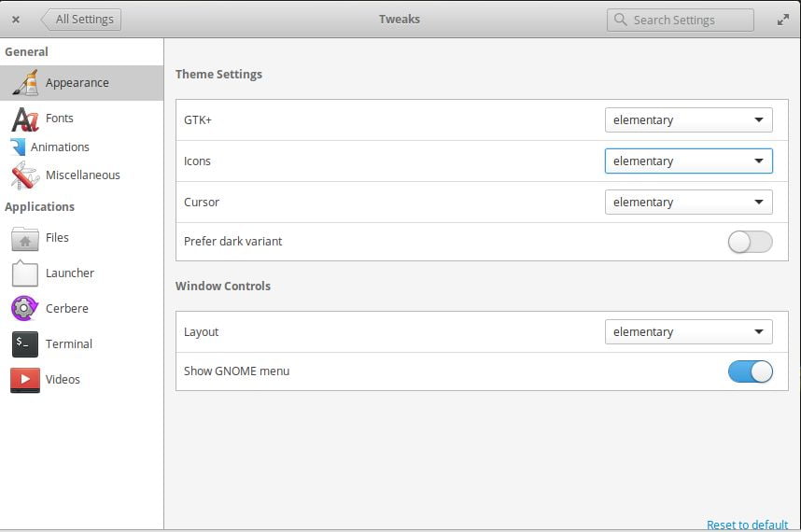Open the GTK+ theme dropdown
The image size is (801, 532).
(689, 120)
